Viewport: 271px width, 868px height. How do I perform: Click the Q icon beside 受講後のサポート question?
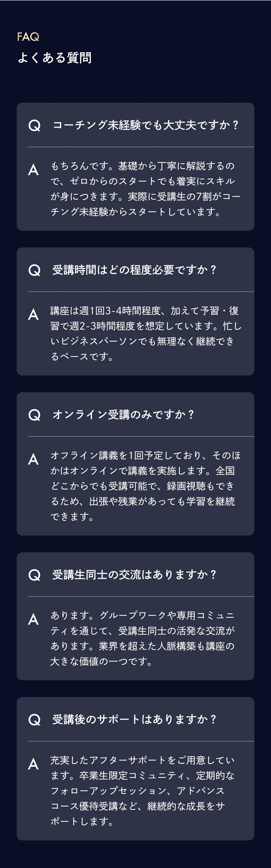34,720
